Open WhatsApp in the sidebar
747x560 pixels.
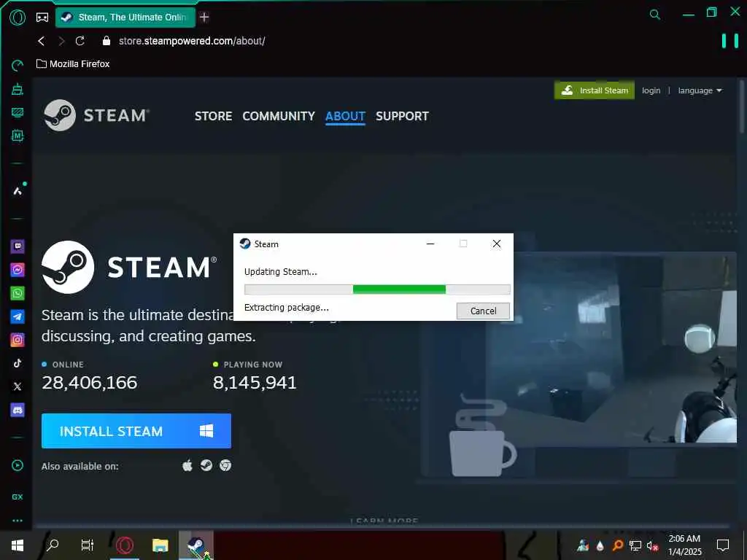[18, 293]
